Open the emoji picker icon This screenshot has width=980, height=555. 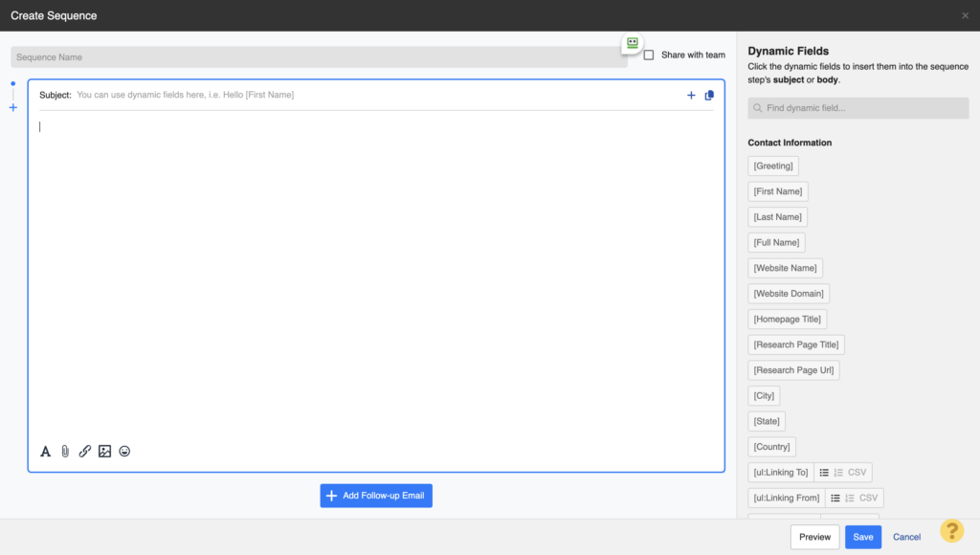124,451
